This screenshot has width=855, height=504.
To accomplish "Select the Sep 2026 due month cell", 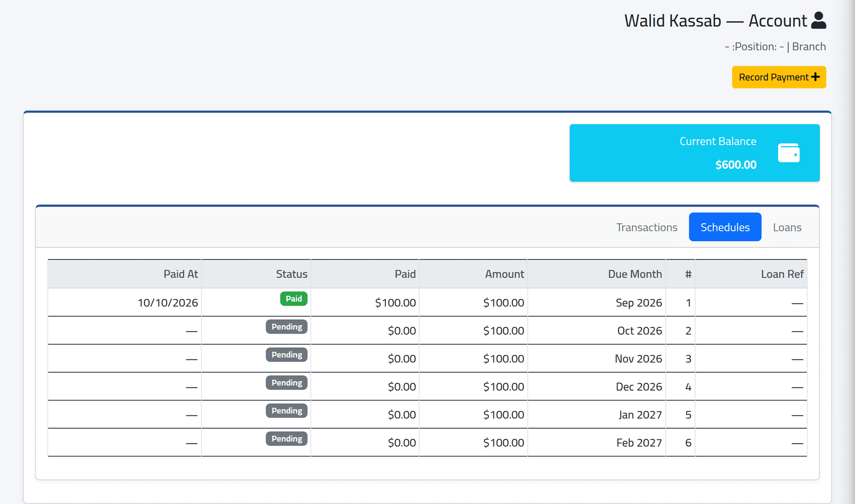I will pos(596,303).
